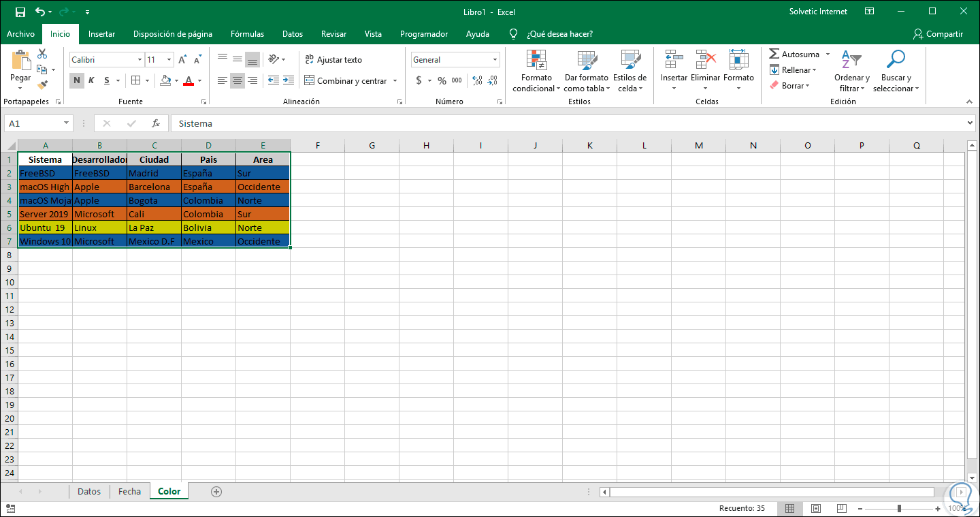Align text to the top
Image resolution: width=980 pixels, height=517 pixels.
point(223,59)
